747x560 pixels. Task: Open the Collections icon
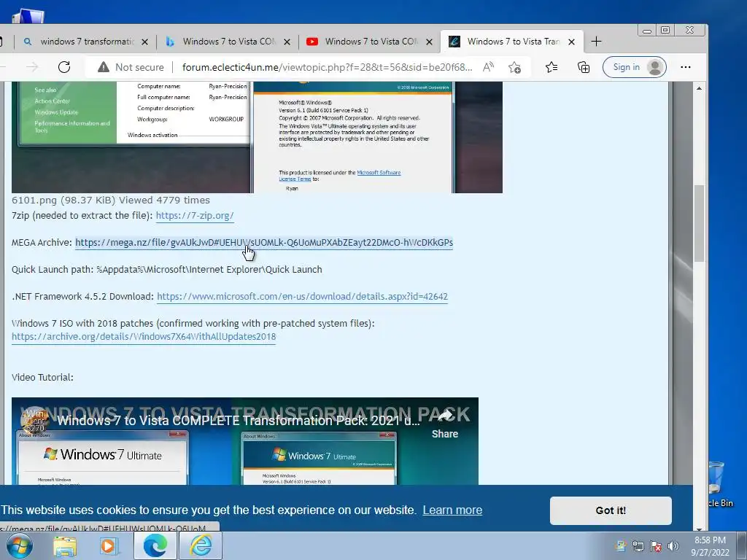(x=584, y=67)
